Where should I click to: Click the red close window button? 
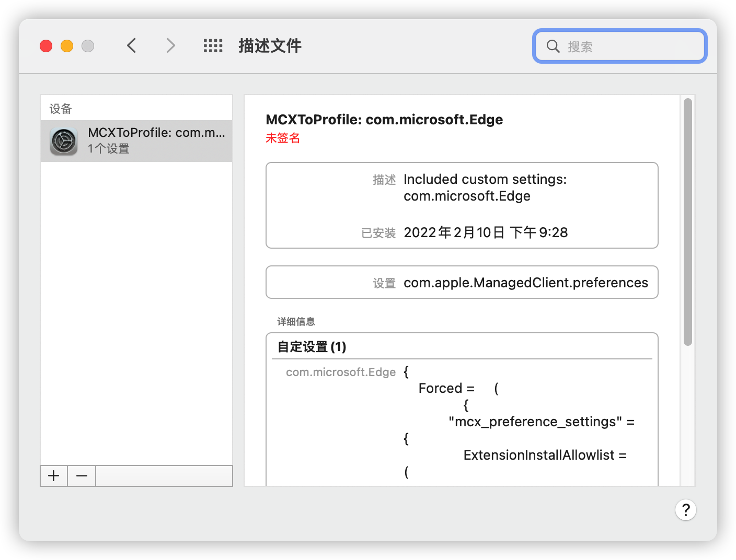tap(46, 46)
